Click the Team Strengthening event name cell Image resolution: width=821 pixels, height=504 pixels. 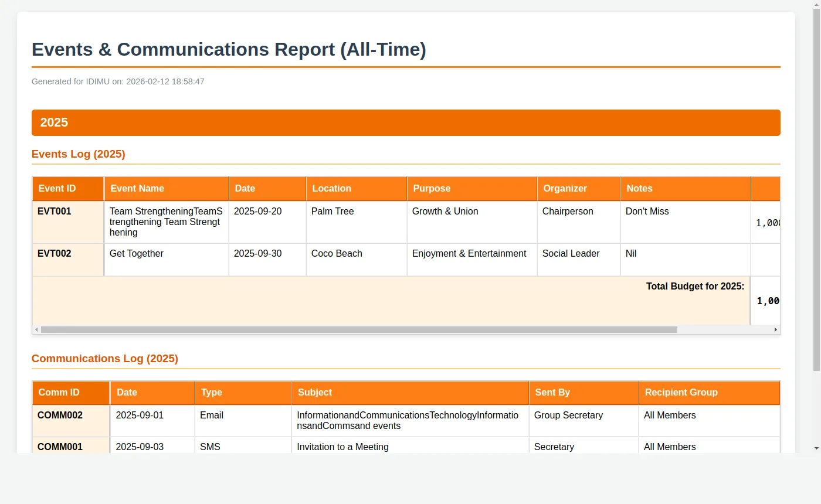[x=167, y=222]
